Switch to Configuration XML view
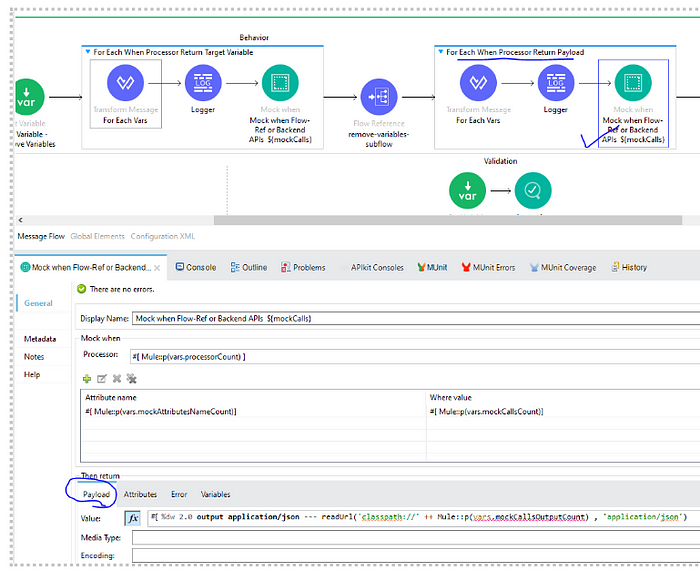Image resolution: width=700 pixels, height=583 pixels. (x=162, y=236)
